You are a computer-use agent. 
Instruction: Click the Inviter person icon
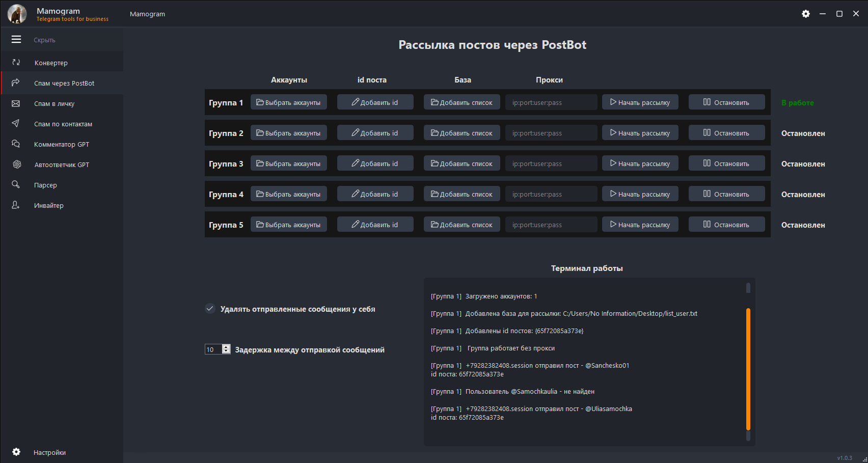pos(16,205)
